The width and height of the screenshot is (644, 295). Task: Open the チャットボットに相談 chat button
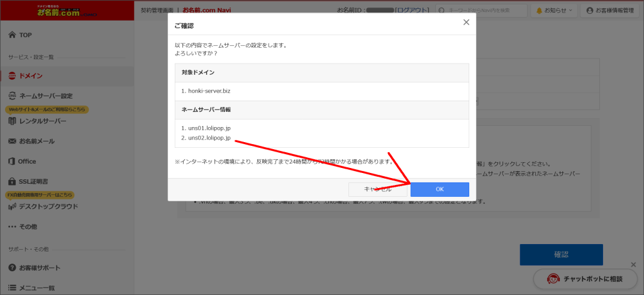pos(586,279)
